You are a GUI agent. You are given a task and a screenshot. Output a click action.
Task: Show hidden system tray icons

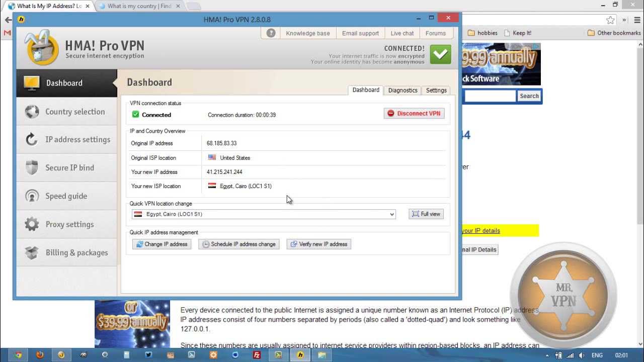click(x=547, y=355)
